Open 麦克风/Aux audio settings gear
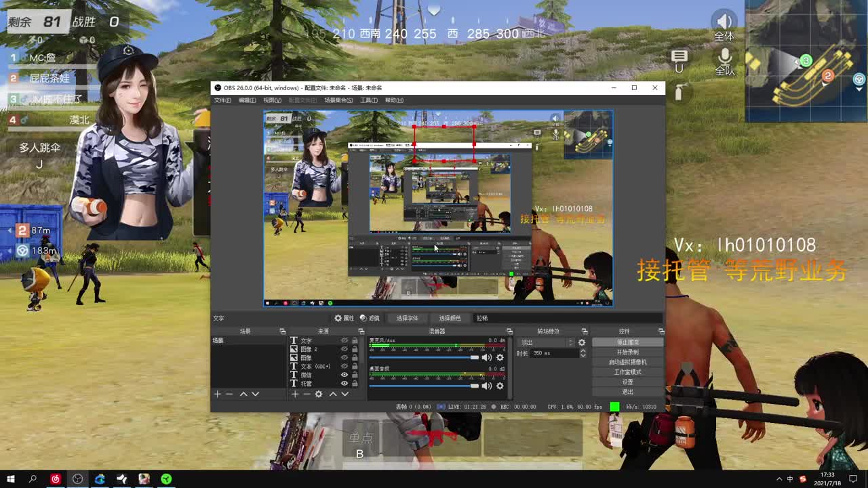Image resolution: width=868 pixels, height=488 pixels. pyautogui.click(x=500, y=357)
